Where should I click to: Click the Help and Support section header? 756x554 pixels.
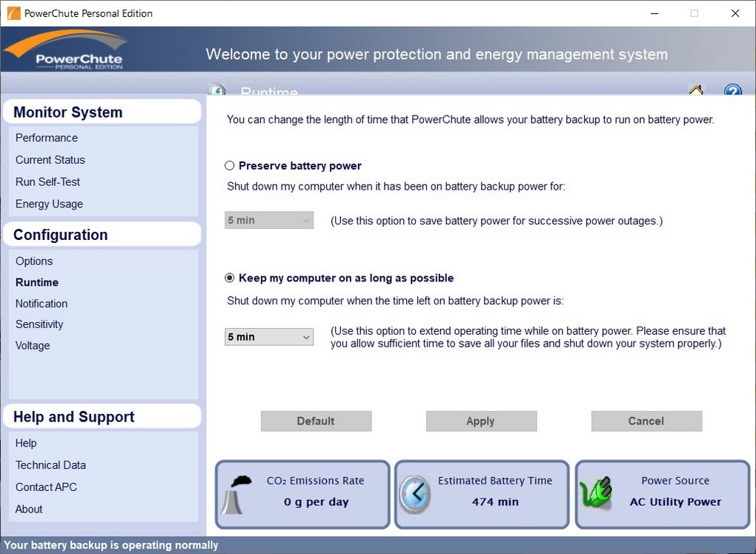pos(102,417)
